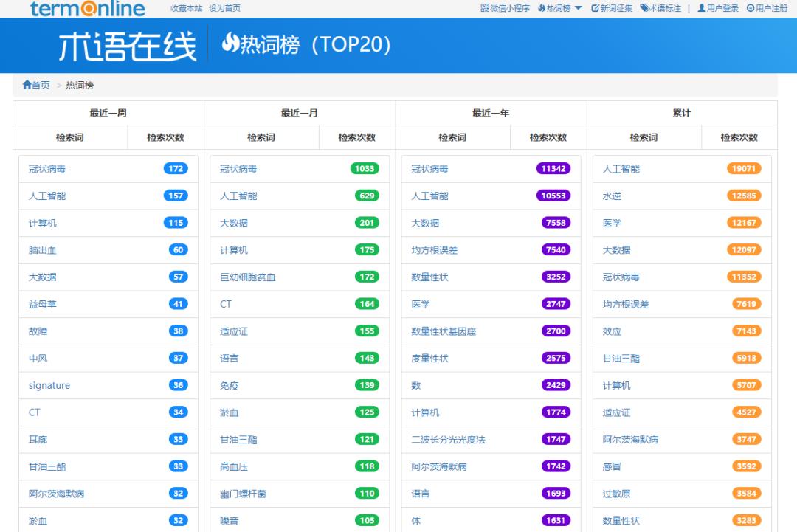Click 均方根误差 in the 最近一年 column
This screenshot has width=797, height=532.
[x=434, y=250]
